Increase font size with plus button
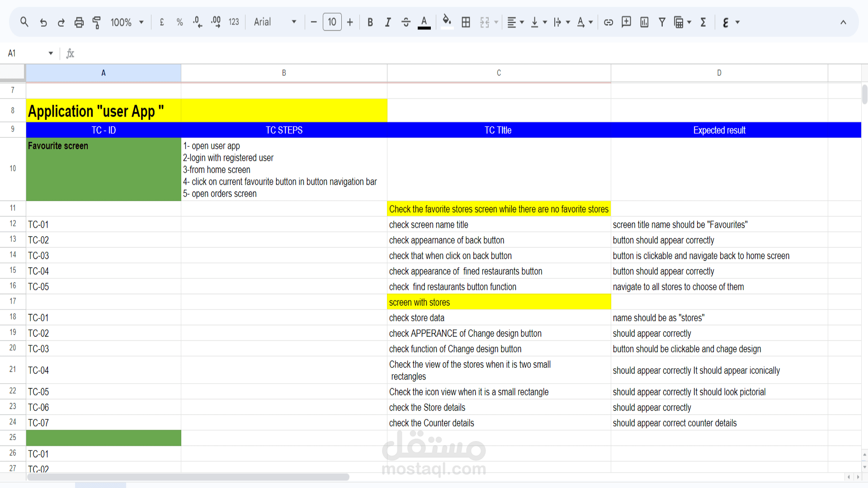 tap(350, 22)
